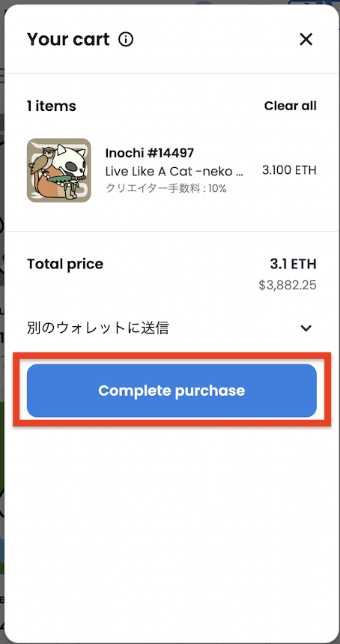340x644 pixels.
Task: Click the Total price label
Action: click(x=65, y=264)
